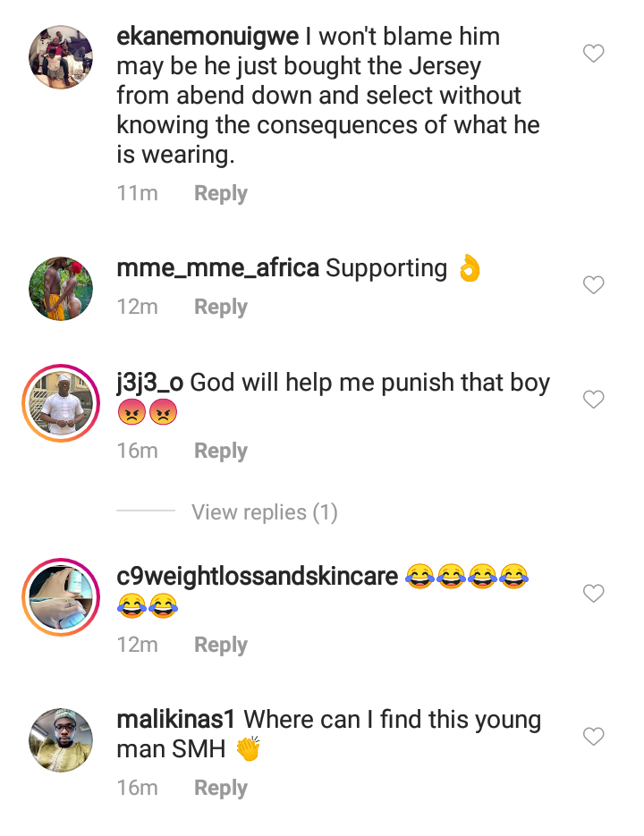The width and height of the screenshot is (644, 836).
Task: Open ekanemonuigwe's profile picture
Action: click(x=61, y=57)
